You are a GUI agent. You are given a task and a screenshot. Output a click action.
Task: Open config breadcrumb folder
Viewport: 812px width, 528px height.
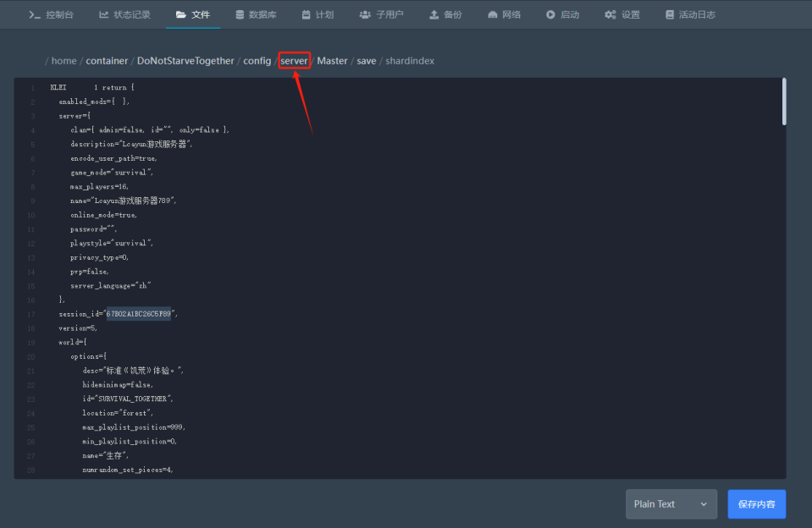click(x=257, y=61)
